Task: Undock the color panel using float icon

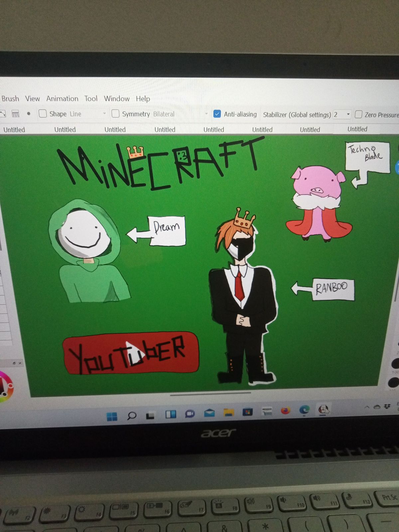Action: pyautogui.click(x=14, y=363)
